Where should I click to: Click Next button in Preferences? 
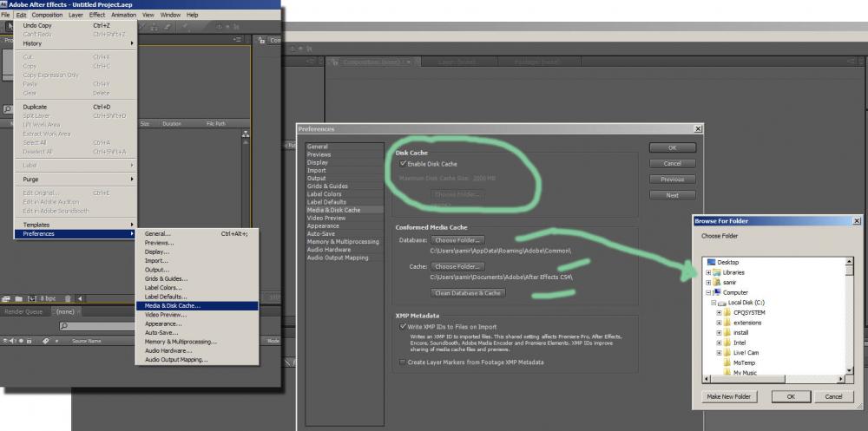[x=673, y=195]
